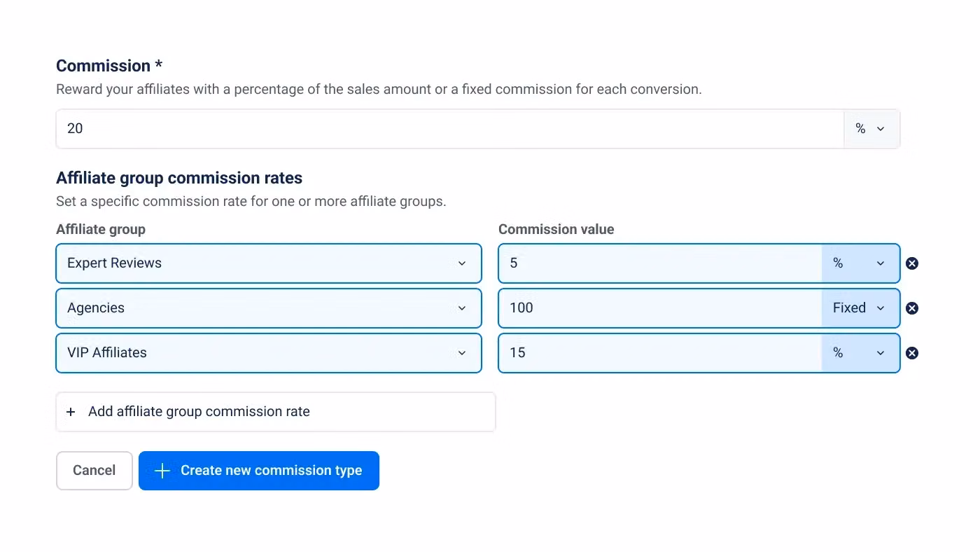Switch Agencies commission type from Fixed

(x=860, y=308)
